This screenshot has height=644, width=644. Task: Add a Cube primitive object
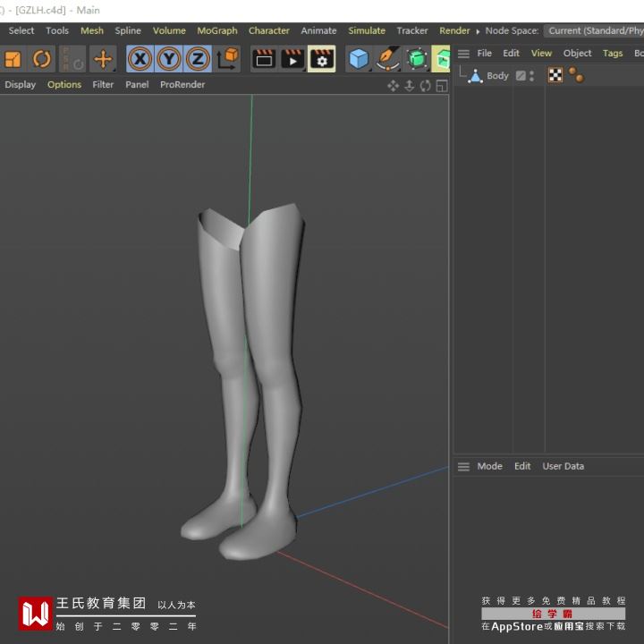point(359,59)
